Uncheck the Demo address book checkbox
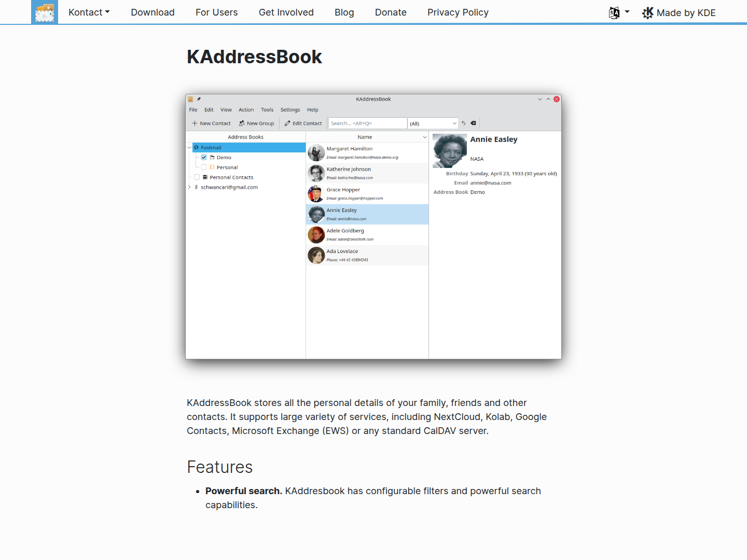The image size is (747, 560). coord(204,158)
